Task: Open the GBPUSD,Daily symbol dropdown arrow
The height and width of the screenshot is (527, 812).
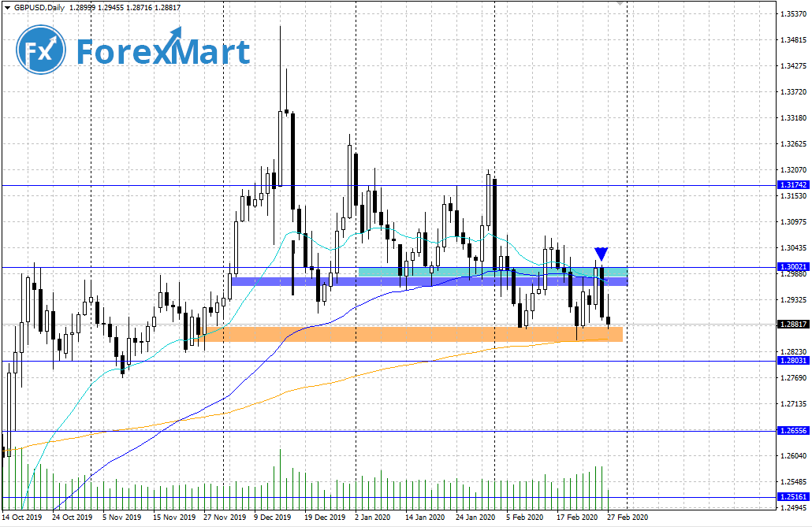Action: pos(7,6)
